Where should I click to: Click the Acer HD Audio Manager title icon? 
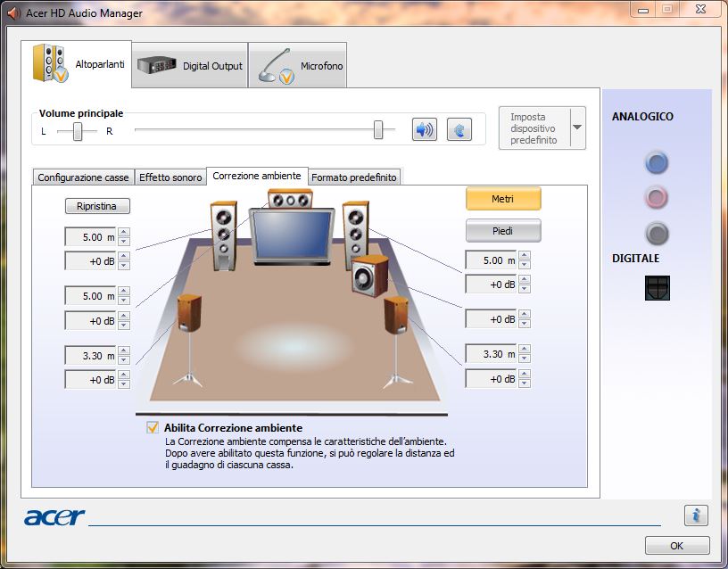(14, 13)
